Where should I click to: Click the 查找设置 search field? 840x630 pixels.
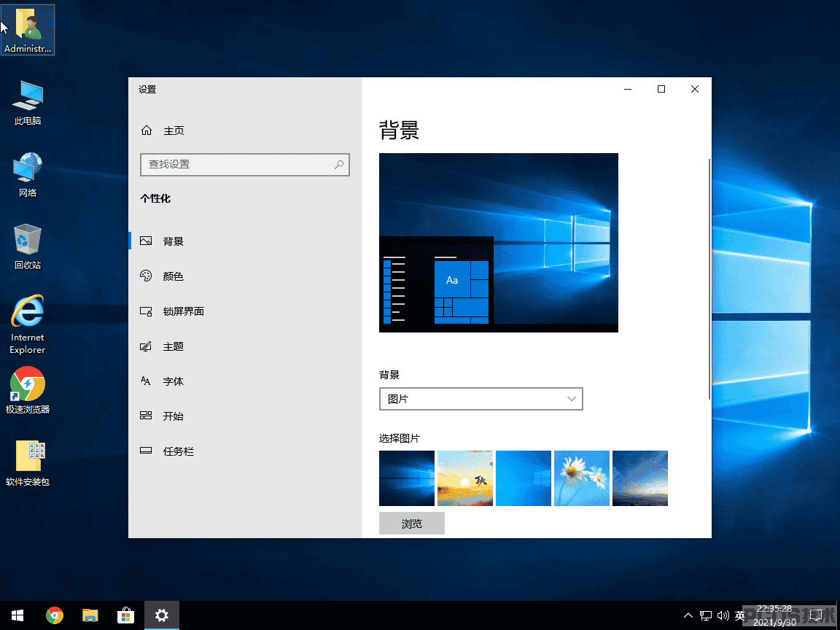click(245, 165)
